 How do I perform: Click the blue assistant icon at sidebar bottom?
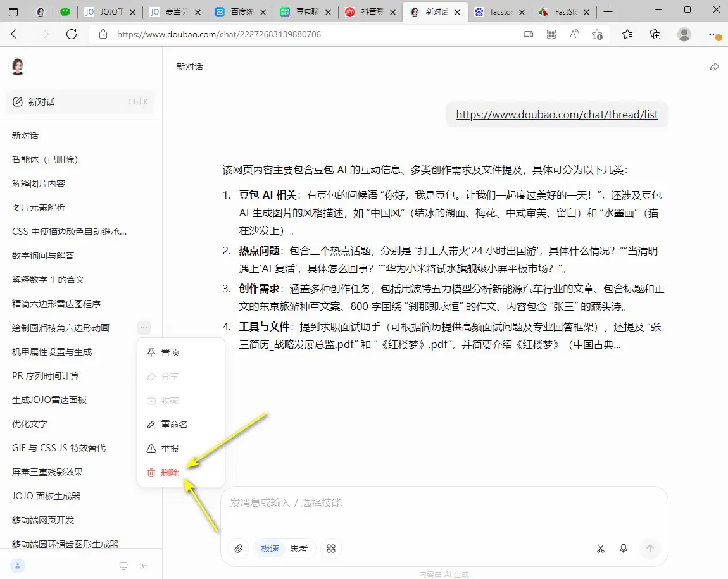coord(18,565)
